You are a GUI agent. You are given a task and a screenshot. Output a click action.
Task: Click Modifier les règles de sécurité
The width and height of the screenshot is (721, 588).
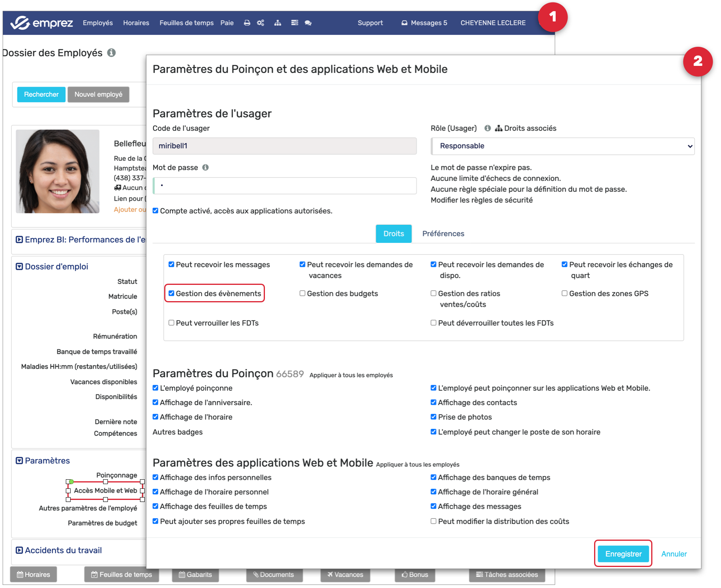481,200
